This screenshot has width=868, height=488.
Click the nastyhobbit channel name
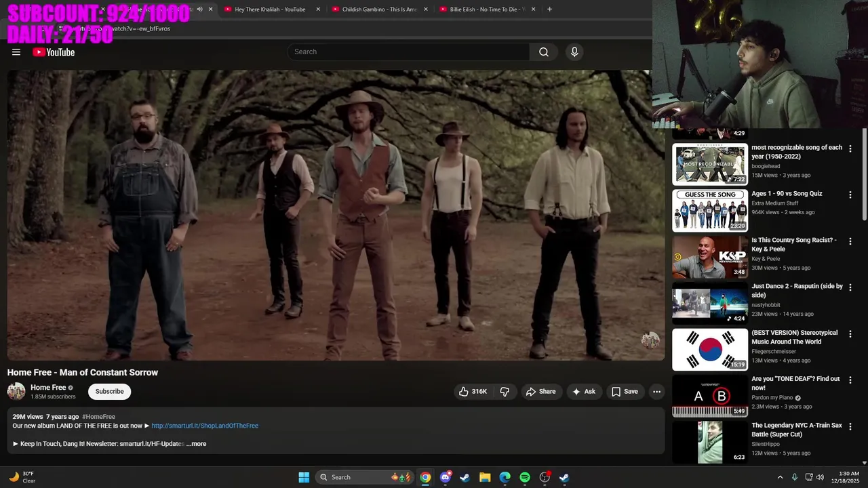(x=766, y=305)
